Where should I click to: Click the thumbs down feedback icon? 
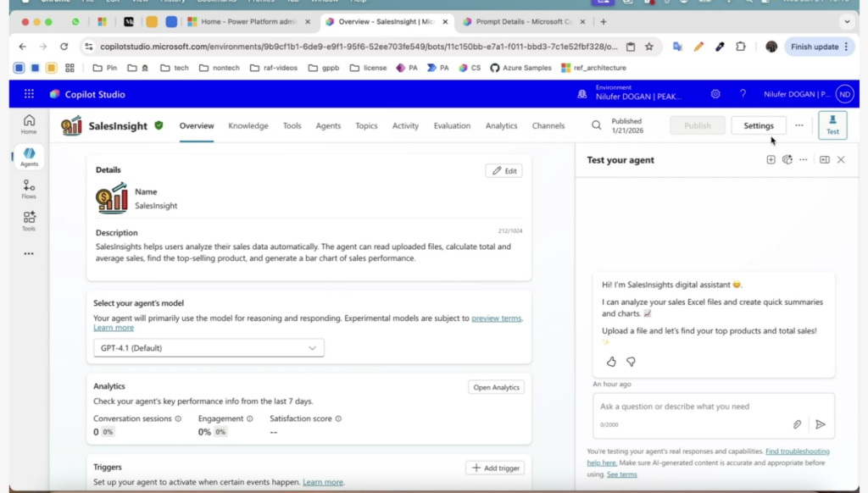(631, 362)
